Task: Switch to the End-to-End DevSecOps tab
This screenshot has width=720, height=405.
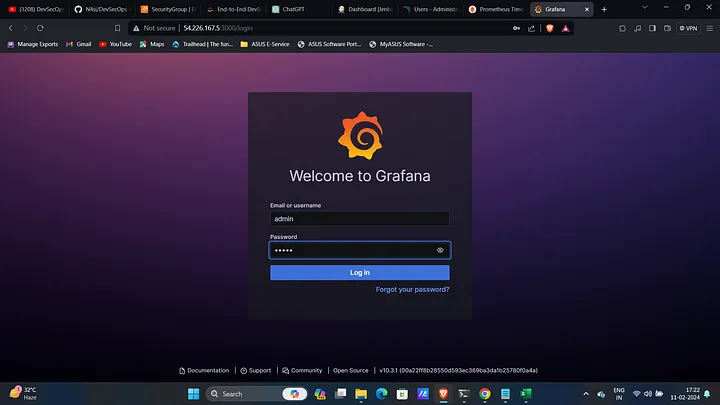Action: (x=234, y=9)
